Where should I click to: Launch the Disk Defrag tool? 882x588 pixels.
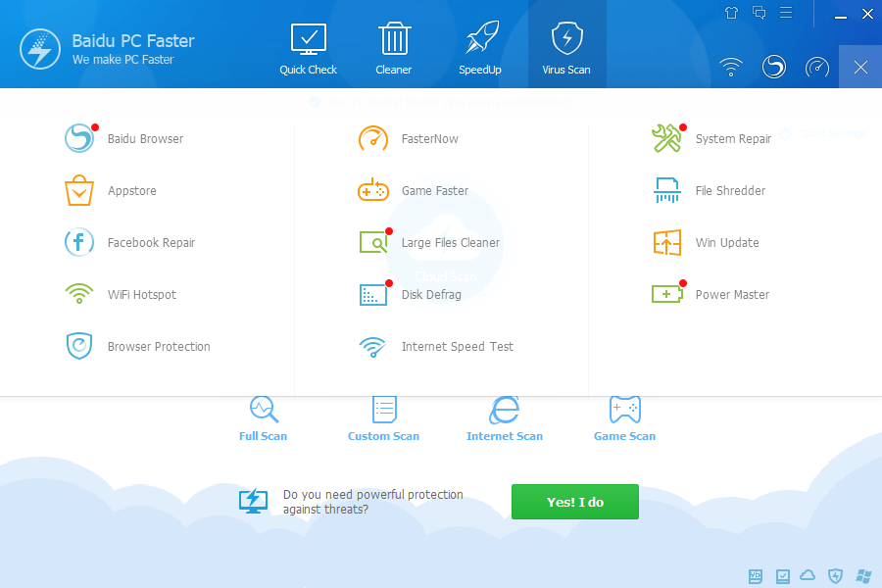410,294
